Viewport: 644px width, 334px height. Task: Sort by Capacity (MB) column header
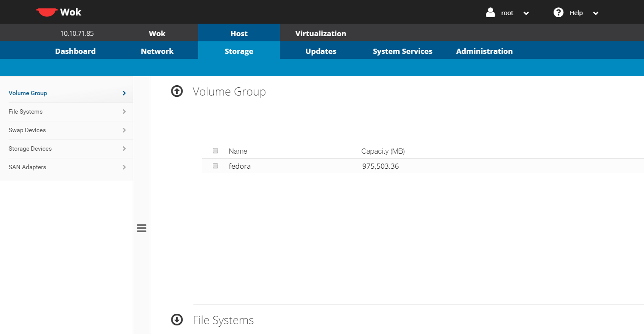383,151
